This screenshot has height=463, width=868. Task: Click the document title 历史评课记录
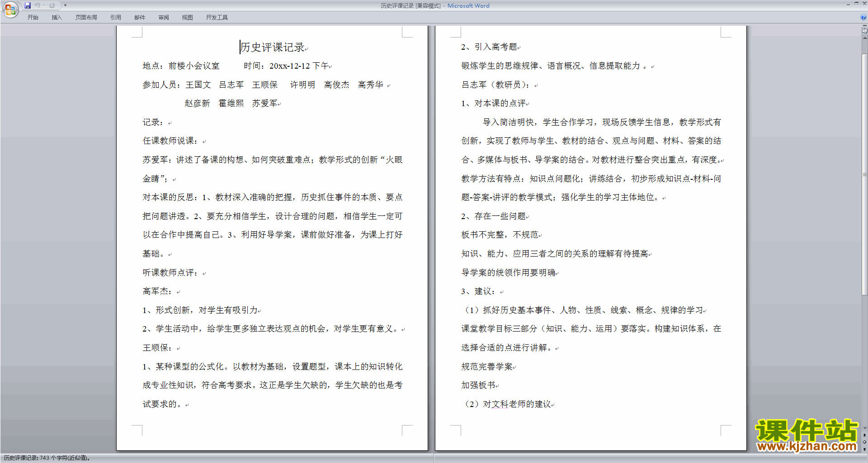pos(273,47)
